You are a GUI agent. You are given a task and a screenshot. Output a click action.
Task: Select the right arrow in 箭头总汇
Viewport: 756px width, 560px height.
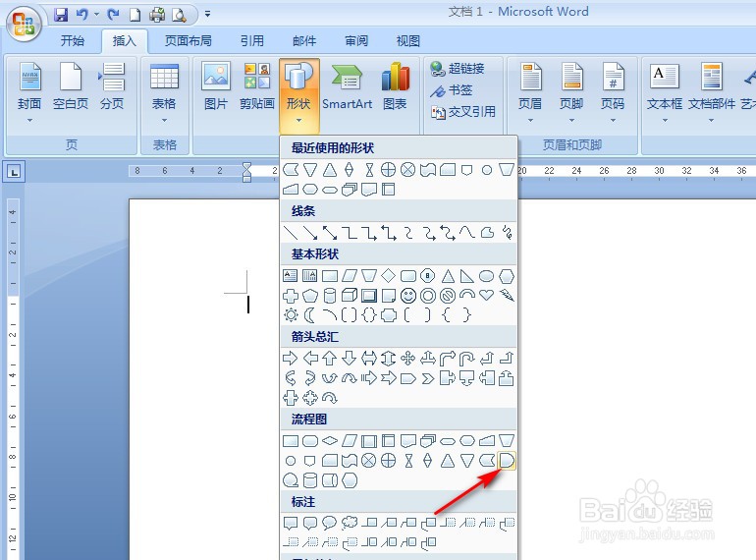[x=291, y=359]
